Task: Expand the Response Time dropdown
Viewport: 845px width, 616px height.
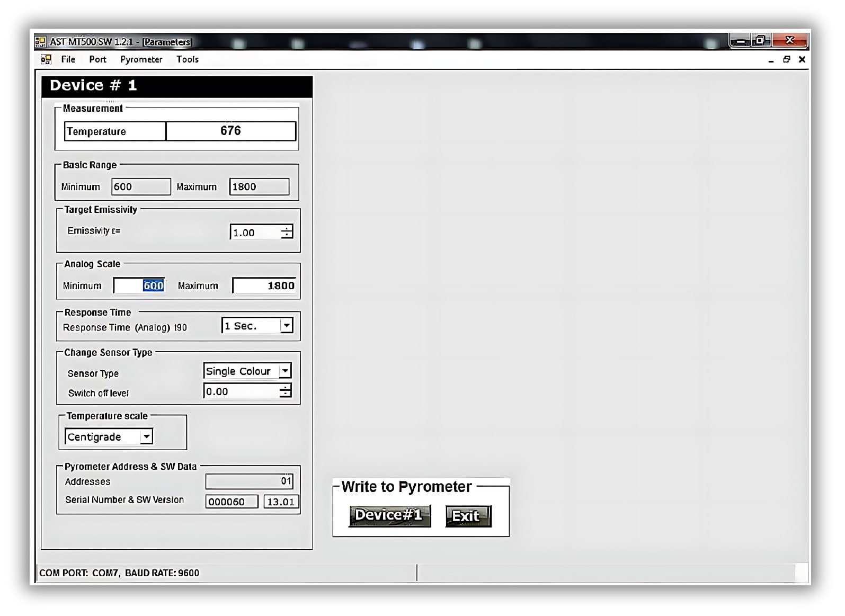Action: 286,325
